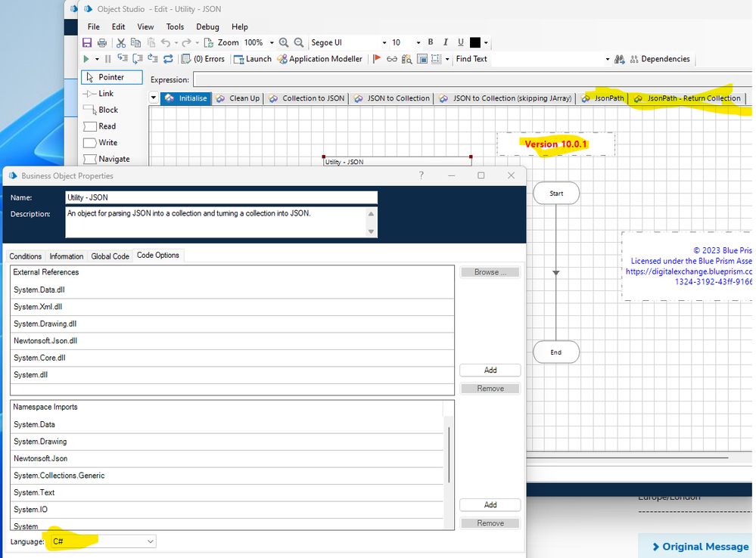Switch to the Global Code tab

point(110,256)
